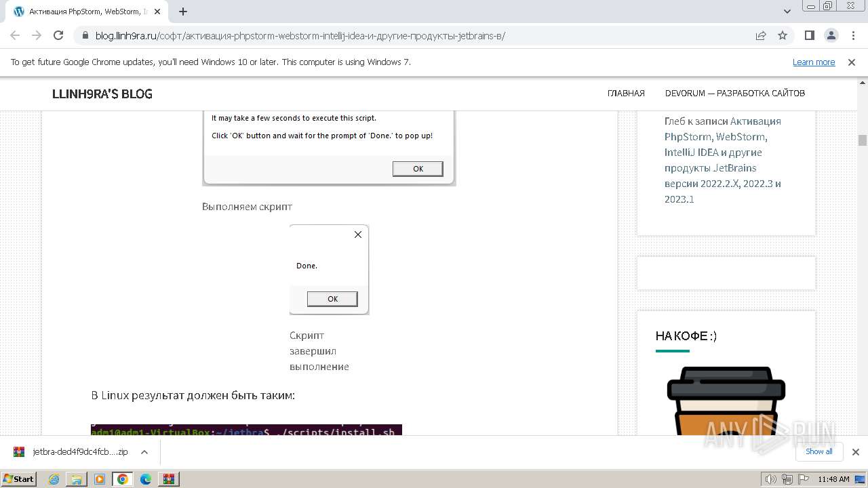Show all downloads

click(x=819, y=451)
